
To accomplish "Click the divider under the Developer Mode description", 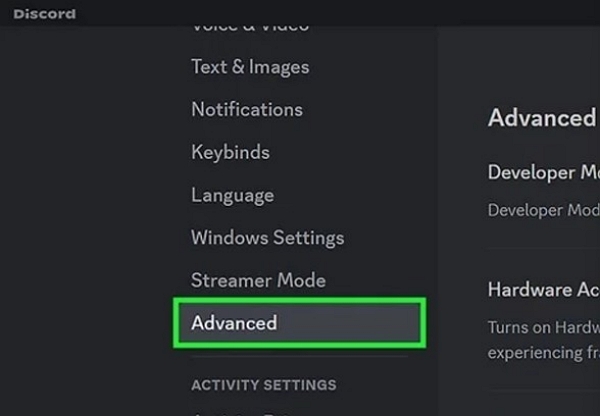I will (x=544, y=248).
